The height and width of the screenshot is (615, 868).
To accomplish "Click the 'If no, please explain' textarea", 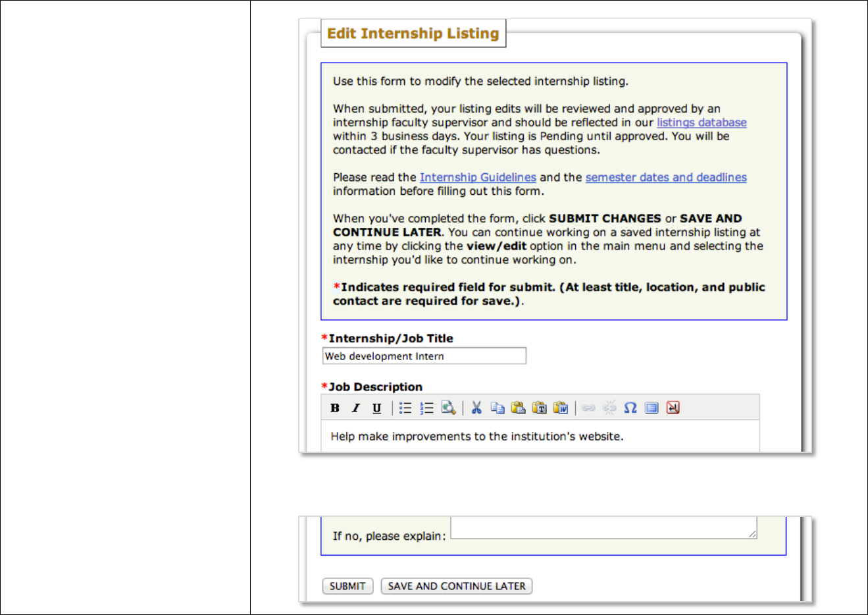I will click(604, 528).
